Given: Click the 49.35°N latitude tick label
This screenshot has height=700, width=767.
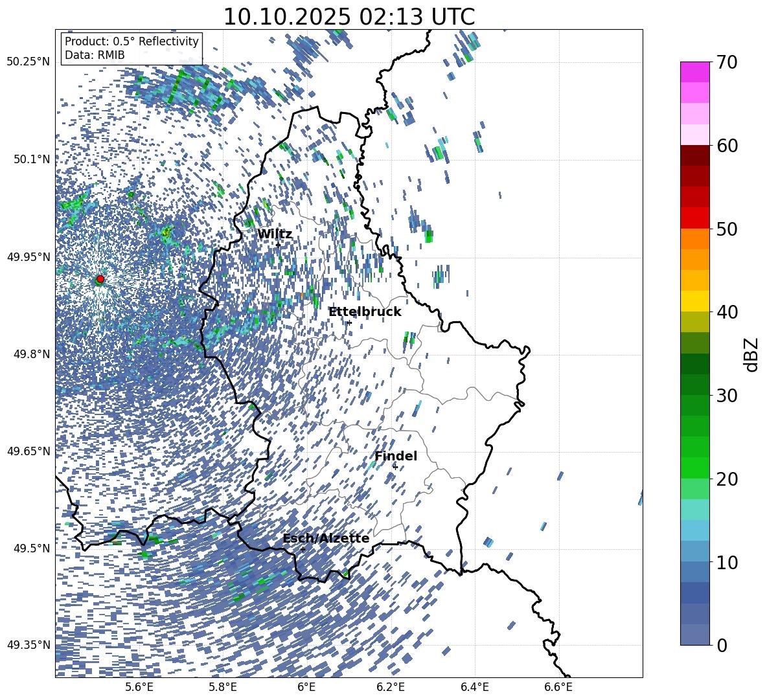Looking at the screenshot, I should click(28, 645).
